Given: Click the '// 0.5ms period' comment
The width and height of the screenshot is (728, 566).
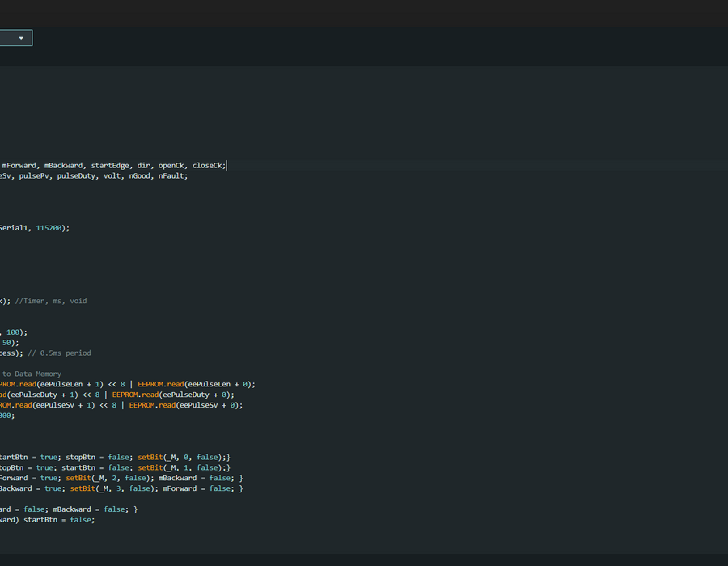Looking at the screenshot, I should tap(59, 353).
